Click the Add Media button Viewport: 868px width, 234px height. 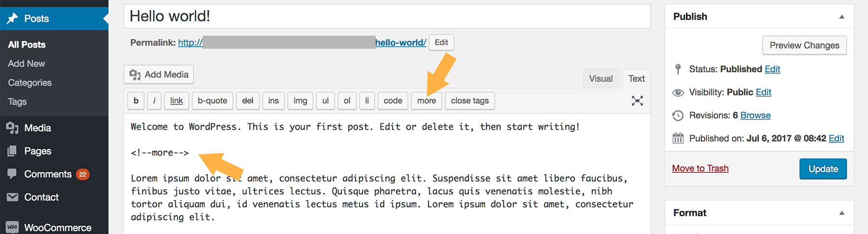point(159,74)
